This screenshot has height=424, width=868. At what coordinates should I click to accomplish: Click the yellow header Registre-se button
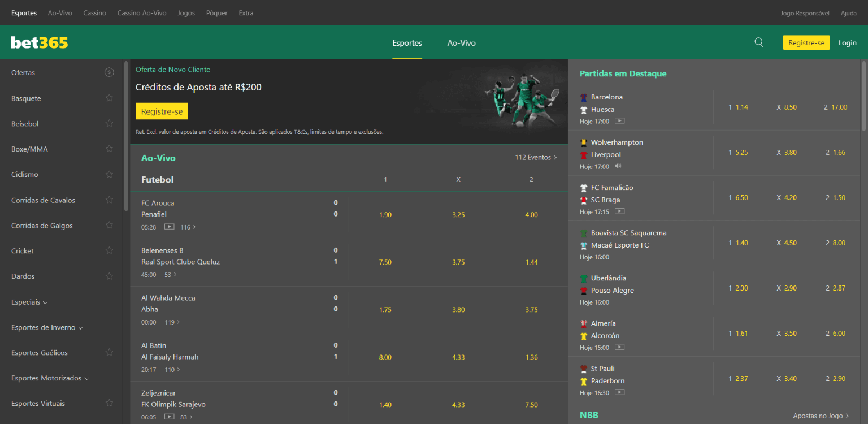(806, 42)
